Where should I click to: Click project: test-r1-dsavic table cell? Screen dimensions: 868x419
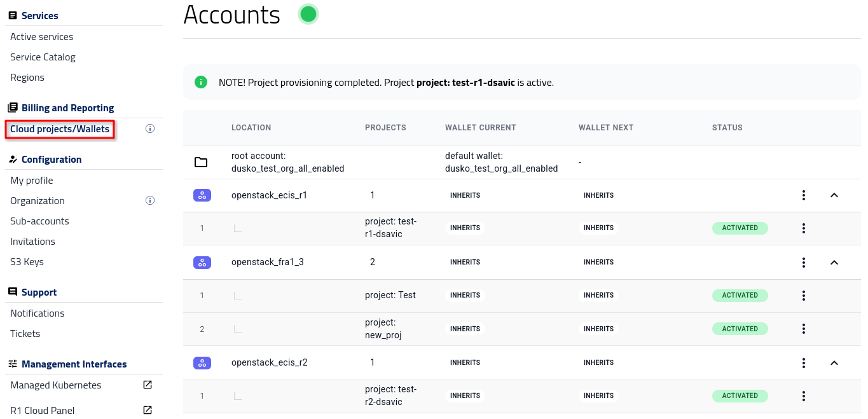pos(391,228)
